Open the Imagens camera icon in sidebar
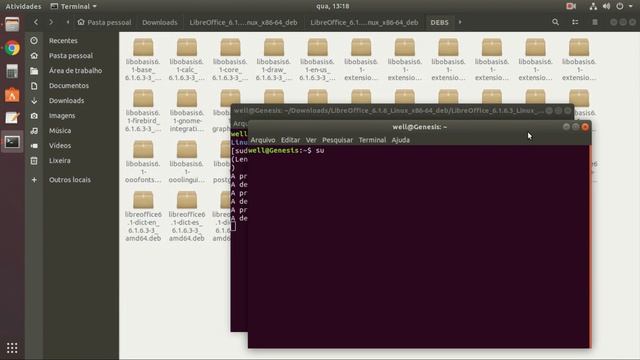Viewport: 640px width, 360px height. click(34, 116)
